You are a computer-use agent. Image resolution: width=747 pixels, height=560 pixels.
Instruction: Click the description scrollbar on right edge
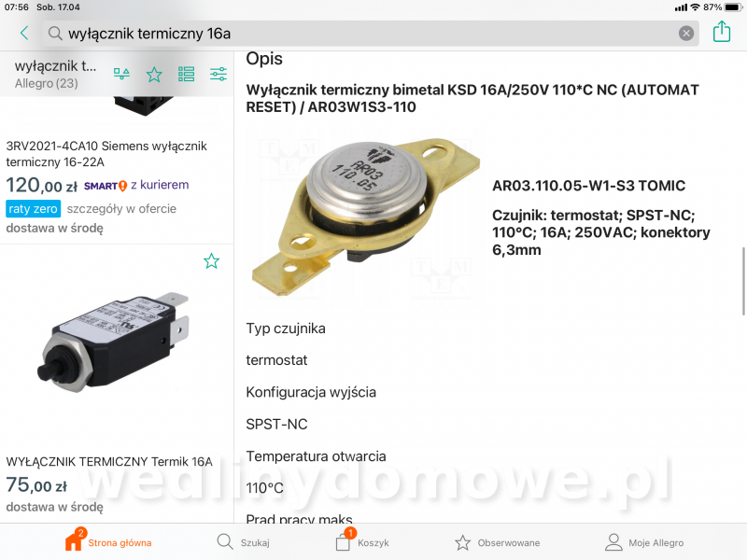(743, 281)
